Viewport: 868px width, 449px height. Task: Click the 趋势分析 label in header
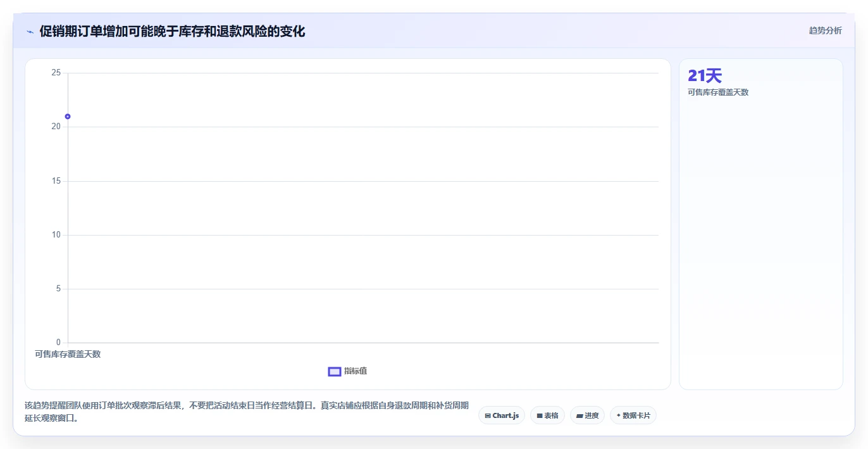[x=825, y=30]
